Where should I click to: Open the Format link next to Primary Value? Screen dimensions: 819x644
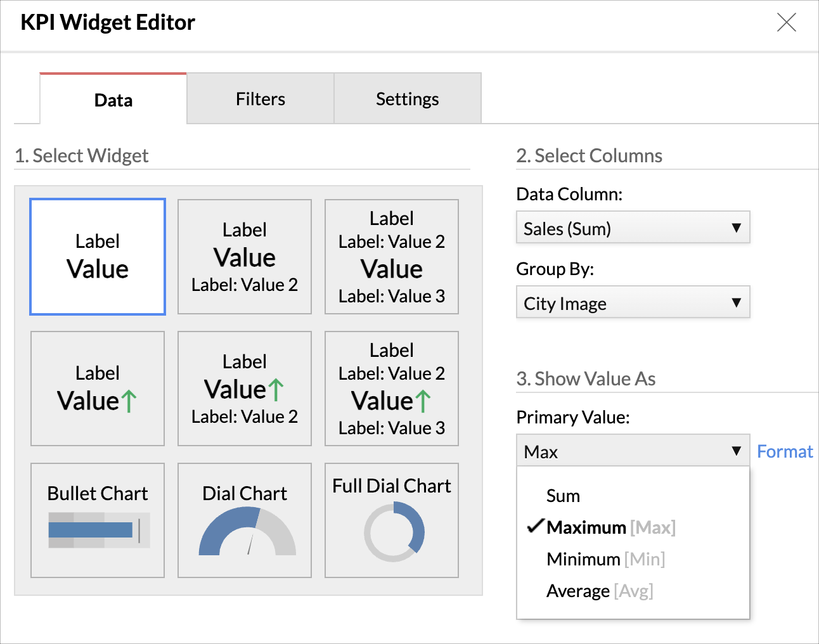point(785,451)
